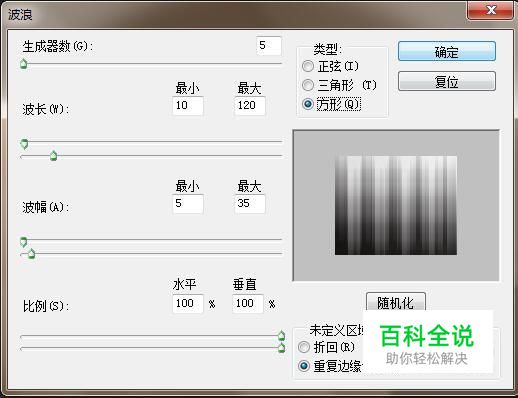Click the horizontal 比例 slider handle
518x398 pixels.
[281, 335]
